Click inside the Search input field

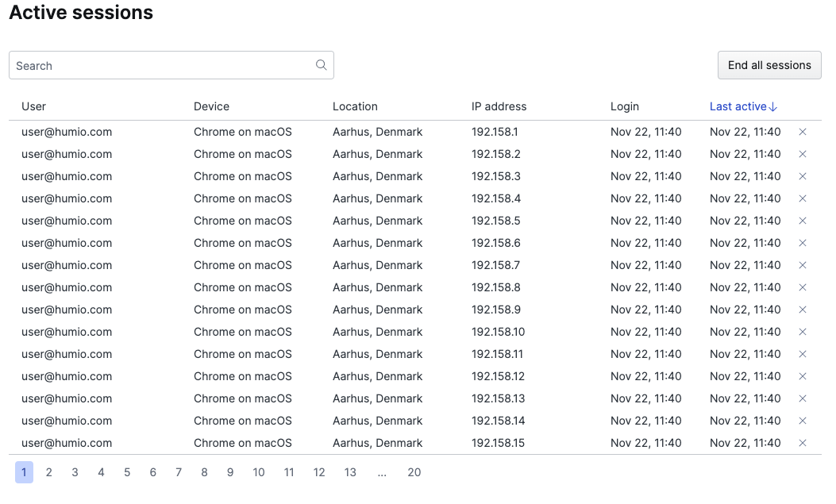pyautogui.click(x=159, y=65)
